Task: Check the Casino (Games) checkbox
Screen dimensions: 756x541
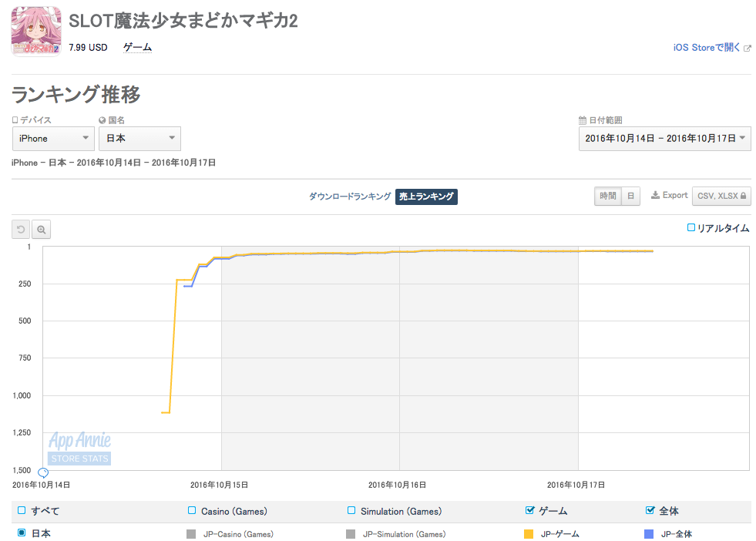Action: [x=192, y=510]
